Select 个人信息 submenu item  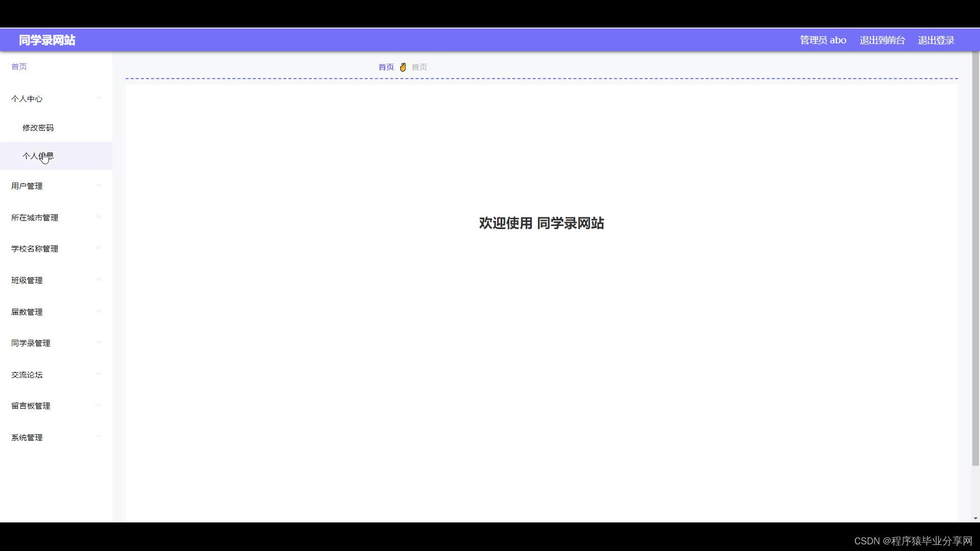[x=38, y=156]
